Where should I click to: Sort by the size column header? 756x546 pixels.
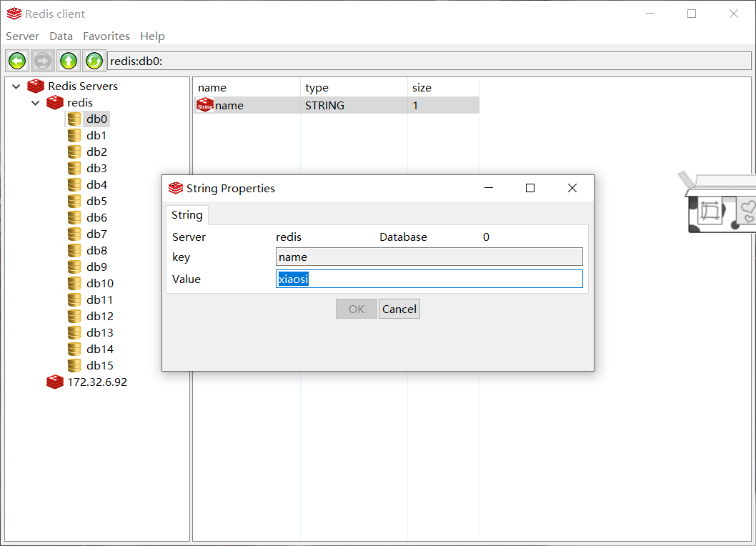tap(443, 88)
